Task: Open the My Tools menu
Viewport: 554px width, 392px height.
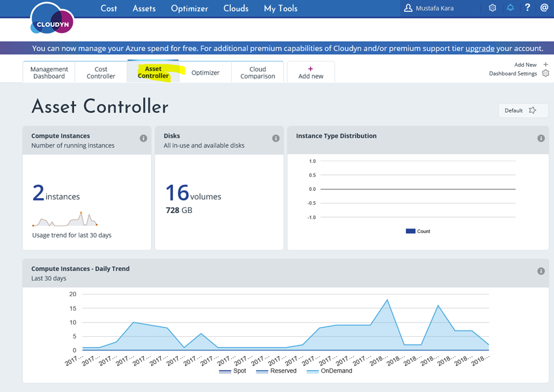Action: tap(281, 9)
